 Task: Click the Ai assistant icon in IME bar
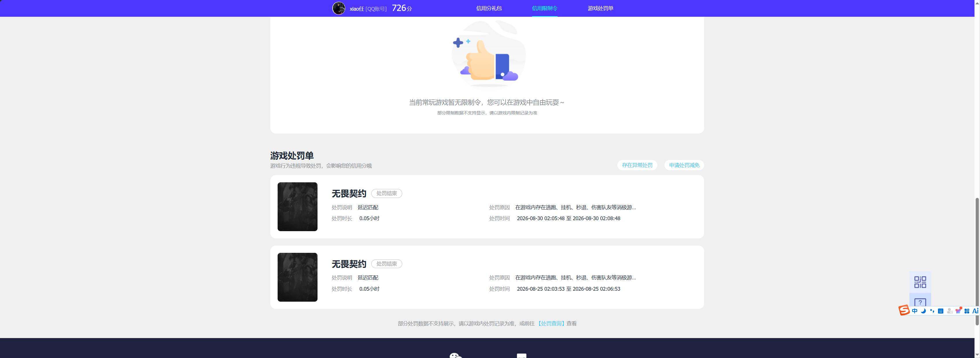pyautogui.click(x=975, y=311)
